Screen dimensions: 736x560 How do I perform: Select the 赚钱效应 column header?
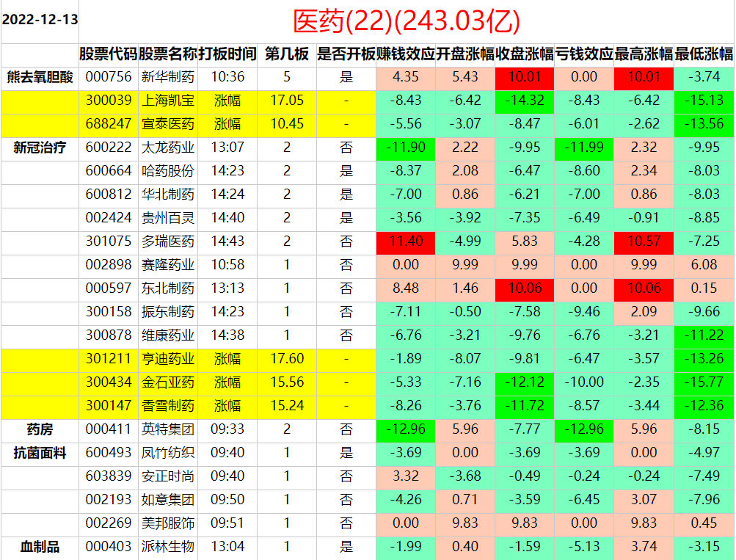(x=406, y=54)
